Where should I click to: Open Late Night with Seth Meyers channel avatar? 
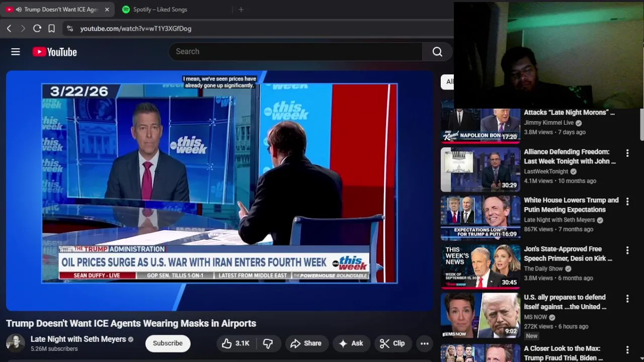16,343
